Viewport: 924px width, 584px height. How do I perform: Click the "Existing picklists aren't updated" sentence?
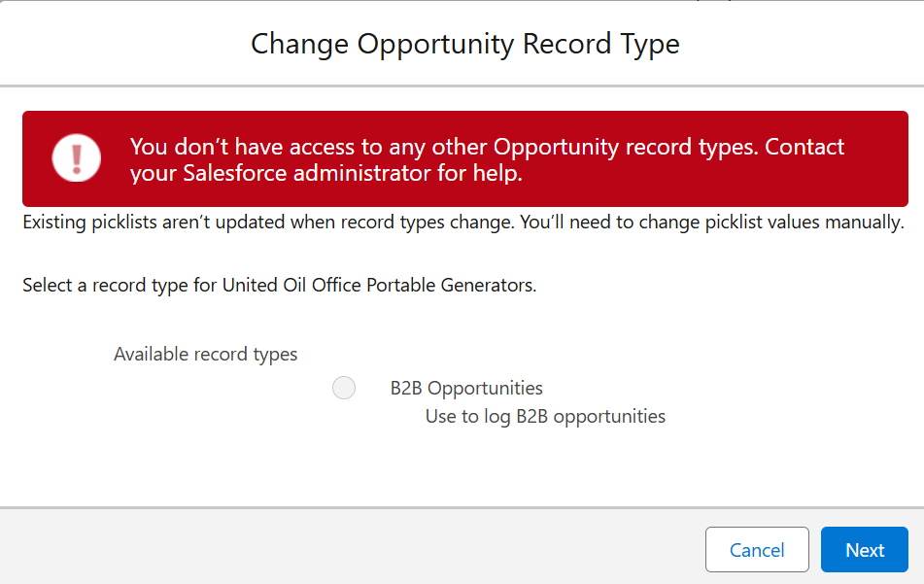[267, 223]
